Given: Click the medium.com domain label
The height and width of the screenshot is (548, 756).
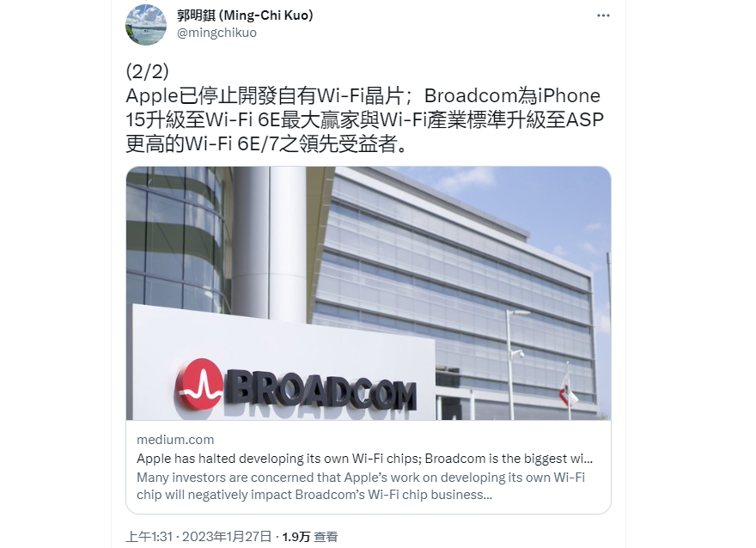Looking at the screenshot, I should click(175, 440).
